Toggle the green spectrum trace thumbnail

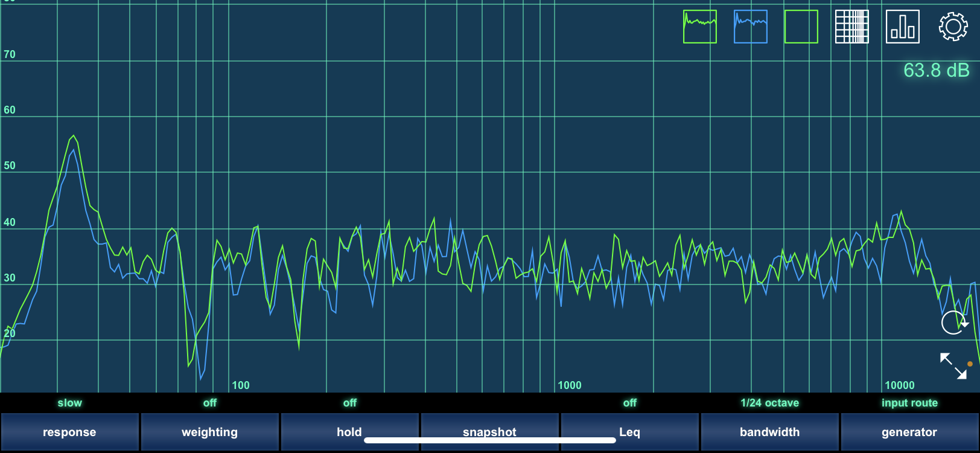(699, 27)
